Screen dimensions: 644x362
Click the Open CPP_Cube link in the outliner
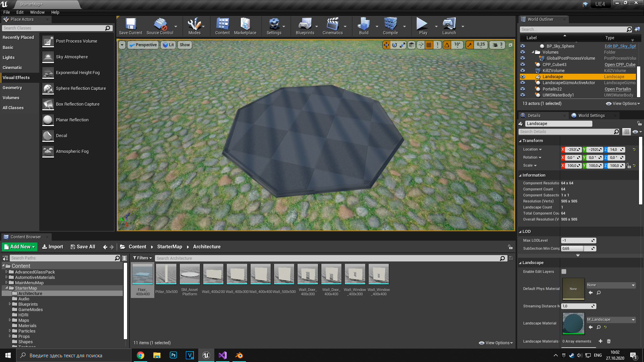[620, 65]
